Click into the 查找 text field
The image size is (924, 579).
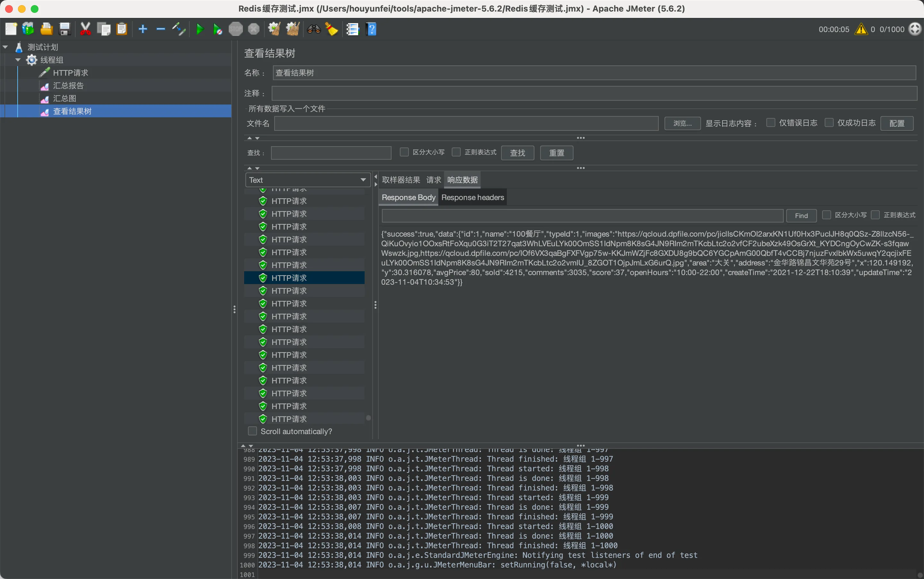point(331,153)
